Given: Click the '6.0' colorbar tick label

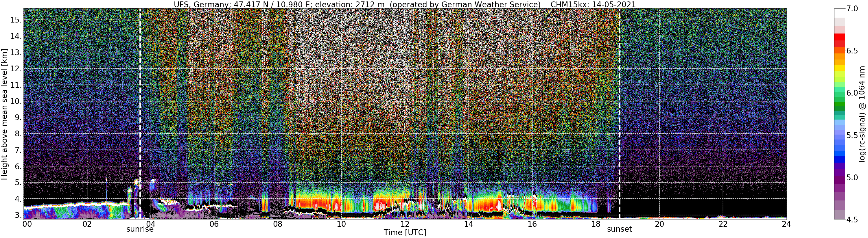Looking at the screenshot, I should pyautogui.click(x=852, y=93).
